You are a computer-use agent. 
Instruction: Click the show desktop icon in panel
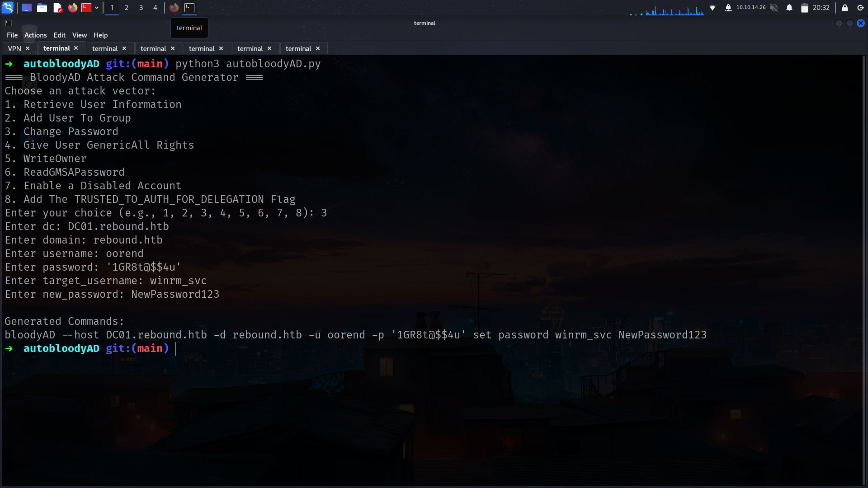[27, 8]
